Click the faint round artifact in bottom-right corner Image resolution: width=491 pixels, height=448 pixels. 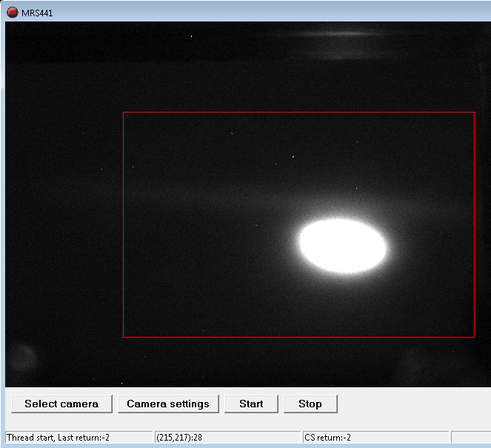click(412, 363)
